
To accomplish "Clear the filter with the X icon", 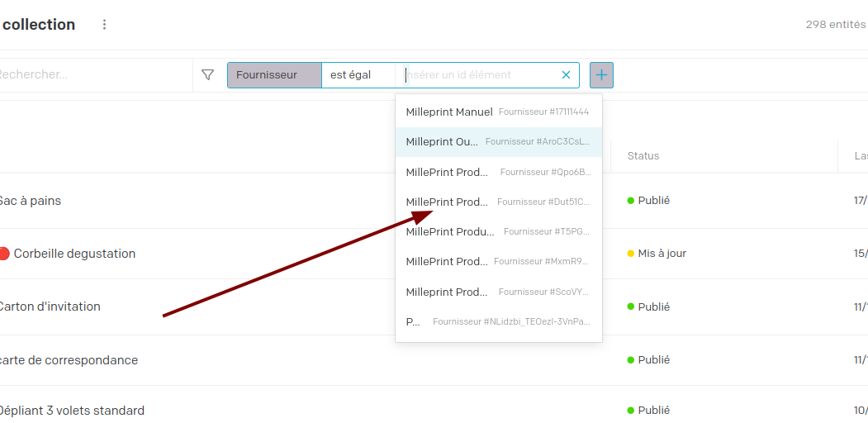I will (566, 75).
